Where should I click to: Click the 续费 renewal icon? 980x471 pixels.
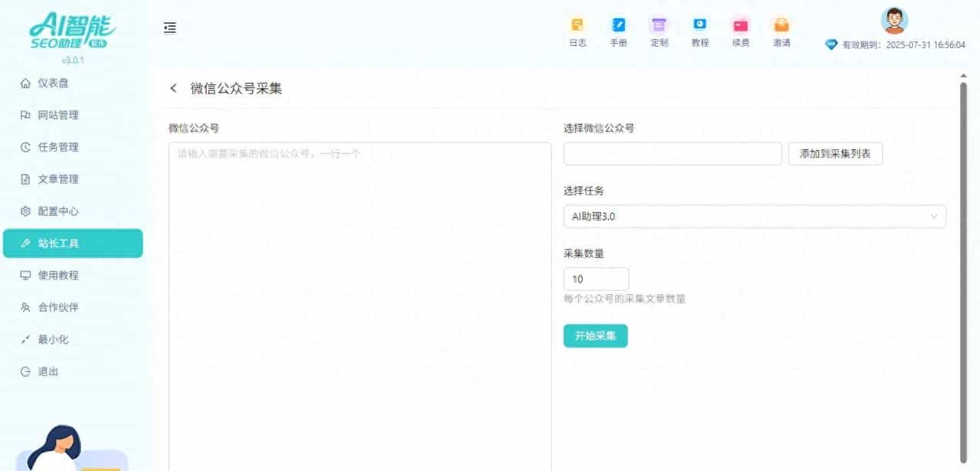(740, 25)
